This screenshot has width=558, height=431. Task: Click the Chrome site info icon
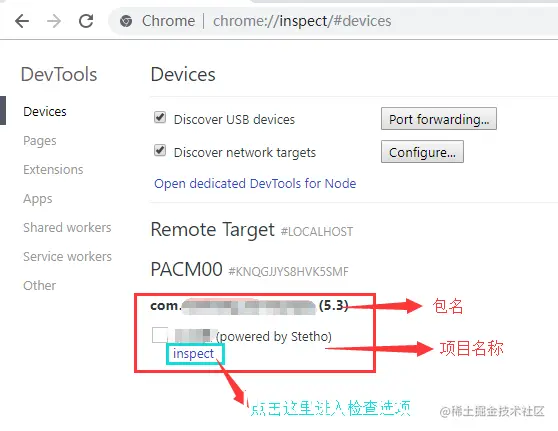[x=126, y=21]
